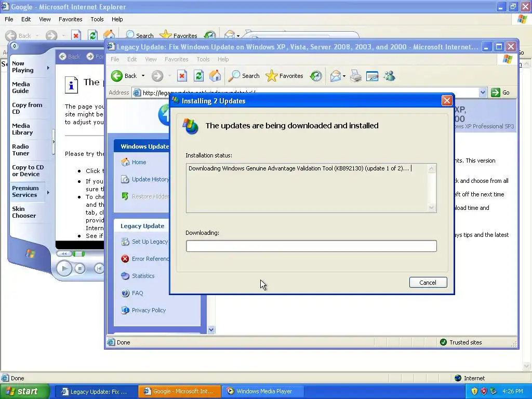Open Home link in Windows Update sidebar
Screen dimensions: 532x399
click(x=139, y=162)
